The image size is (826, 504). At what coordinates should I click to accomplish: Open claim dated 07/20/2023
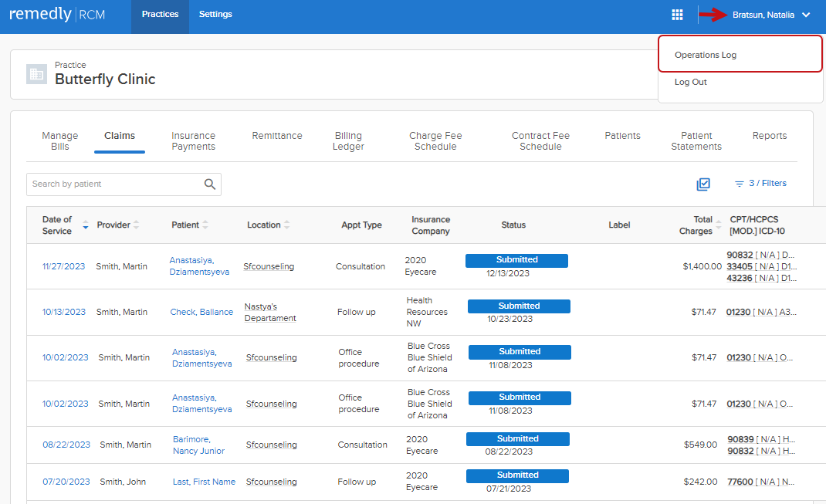tap(66, 482)
